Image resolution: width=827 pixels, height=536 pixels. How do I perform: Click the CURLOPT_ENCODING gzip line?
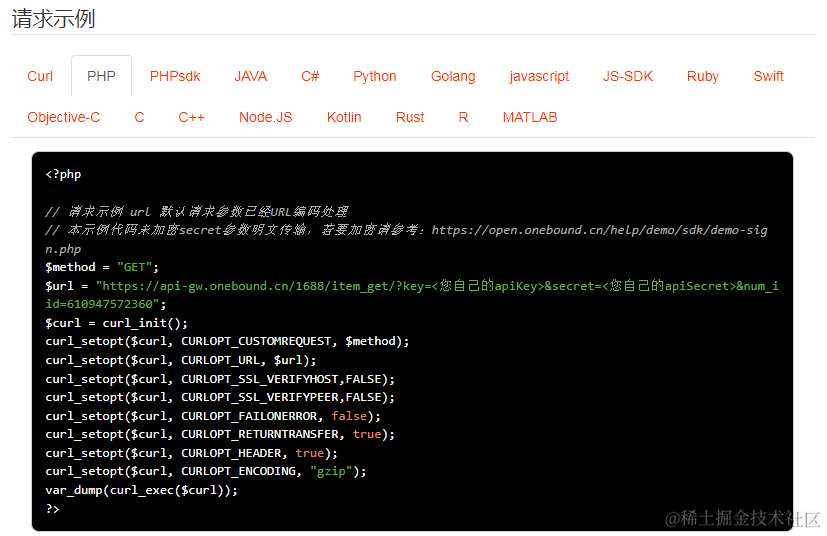pyautogui.click(x=206, y=471)
